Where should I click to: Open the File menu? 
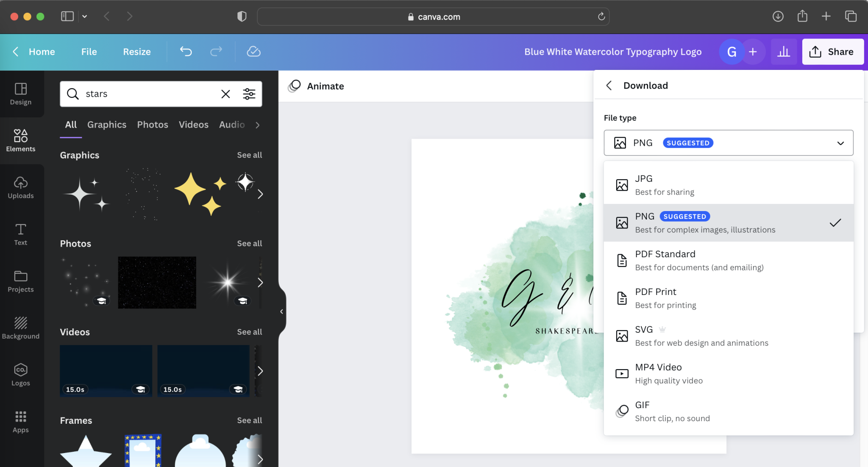pos(89,52)
